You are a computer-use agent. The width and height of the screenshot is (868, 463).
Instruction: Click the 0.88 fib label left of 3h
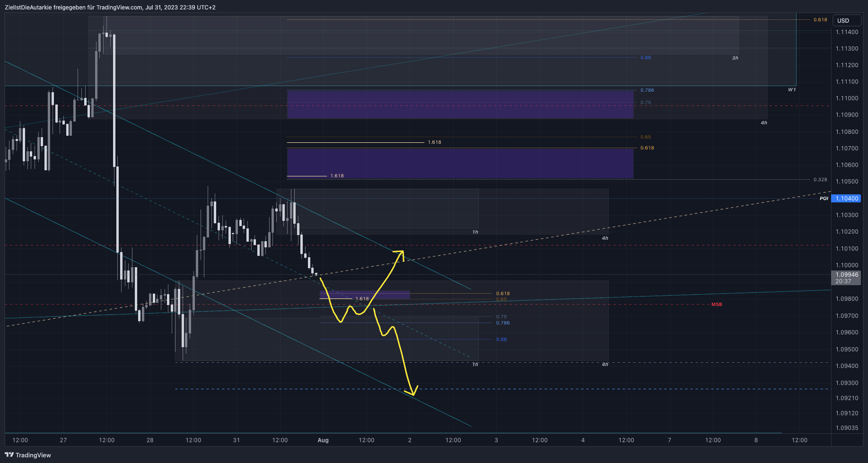coord(646,58)
